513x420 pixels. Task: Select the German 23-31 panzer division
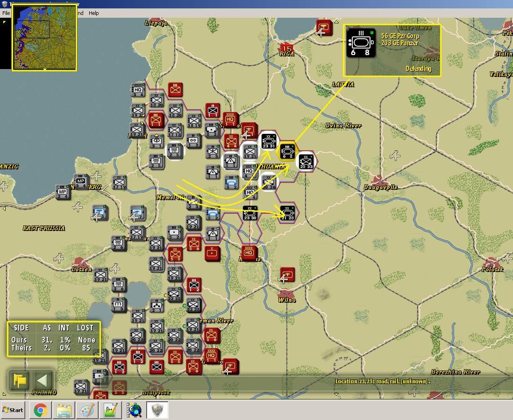269,141
